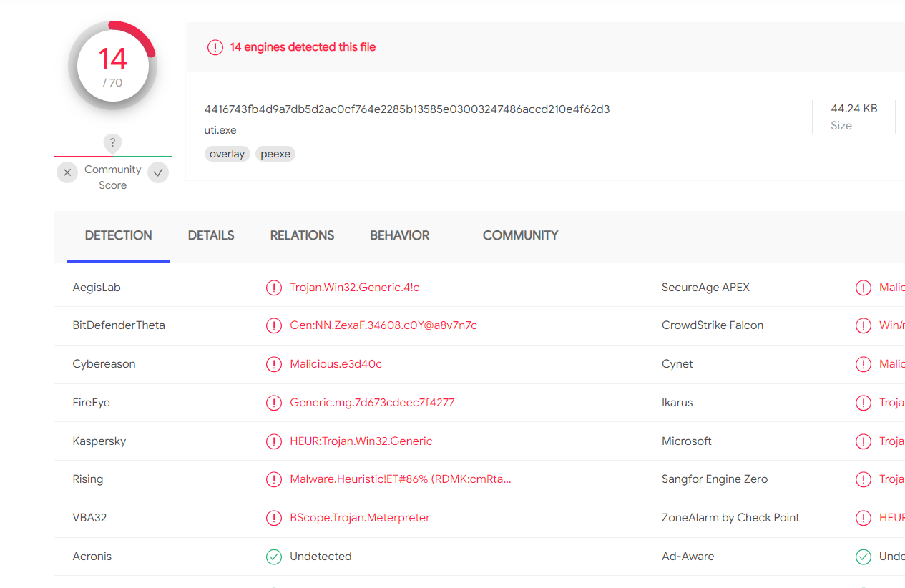Click the Malware.Heuristic!ET#86% result

[x=401, y=479]
